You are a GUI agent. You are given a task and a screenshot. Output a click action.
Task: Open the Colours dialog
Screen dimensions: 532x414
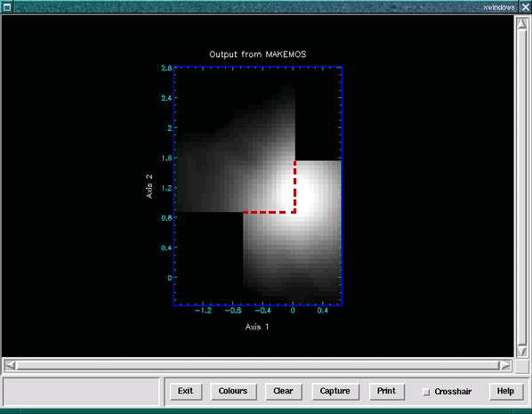point(233,391)
